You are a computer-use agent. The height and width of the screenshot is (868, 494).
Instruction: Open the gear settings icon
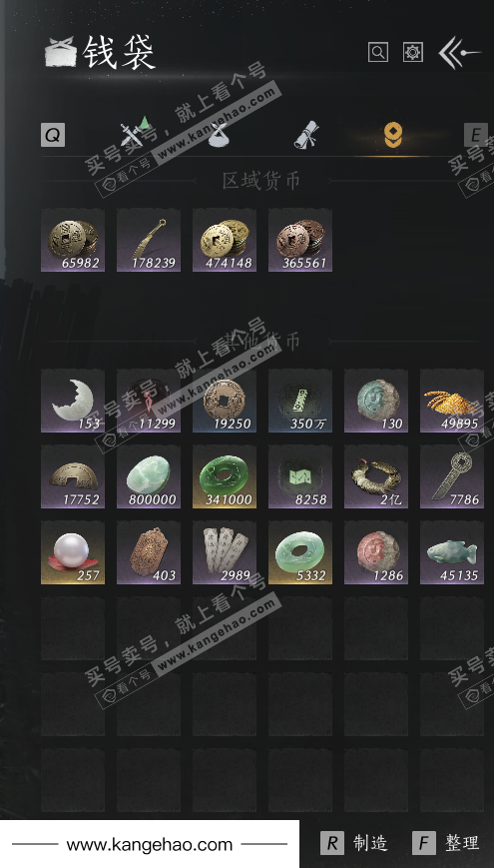coord(413,53)
